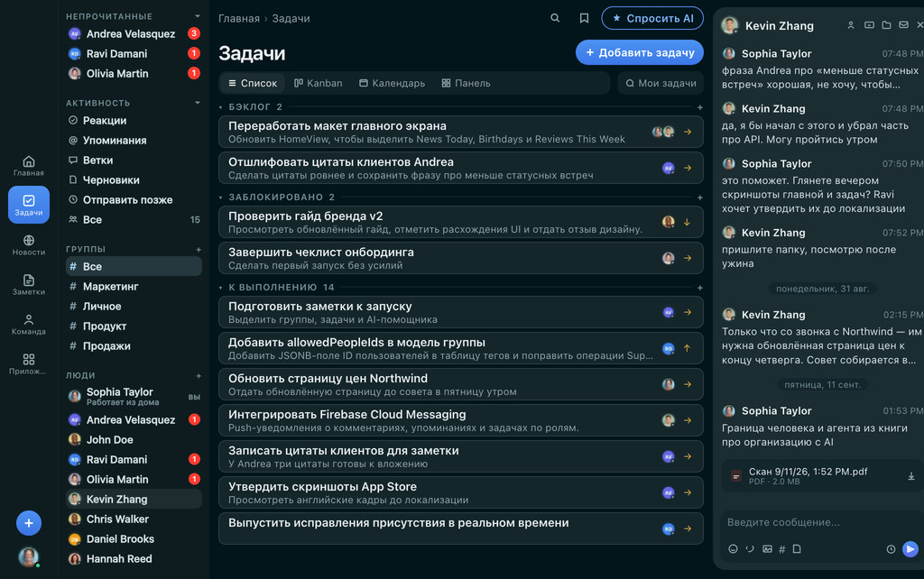
Task: Click status arrow on Проверить гайд бренда v2
Action: pos(687,222)
